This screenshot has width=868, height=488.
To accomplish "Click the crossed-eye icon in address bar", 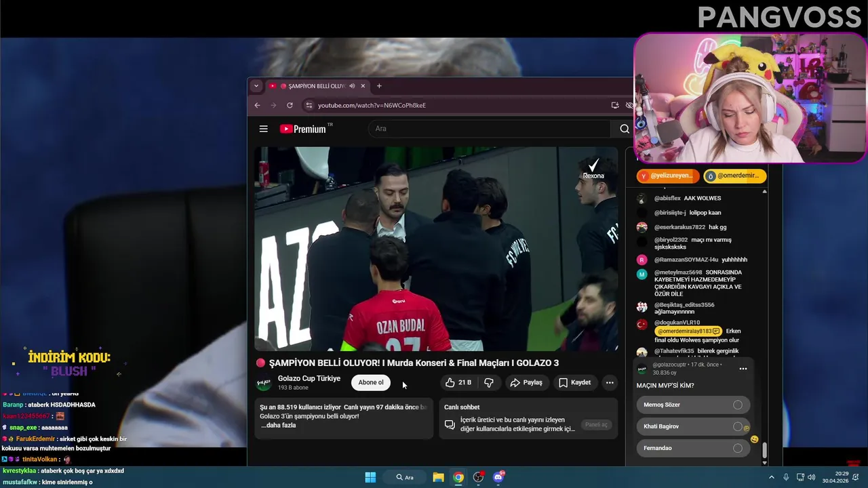I will point(629,105).
